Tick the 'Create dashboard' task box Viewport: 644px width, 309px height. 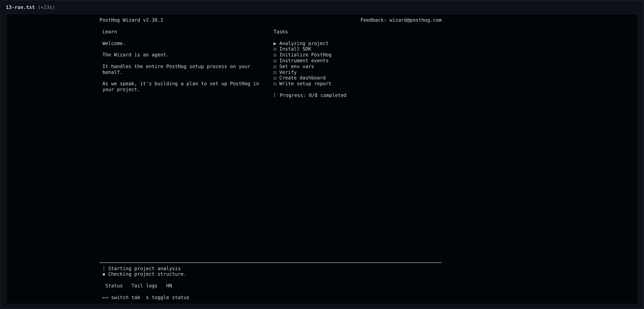point(275,78)
